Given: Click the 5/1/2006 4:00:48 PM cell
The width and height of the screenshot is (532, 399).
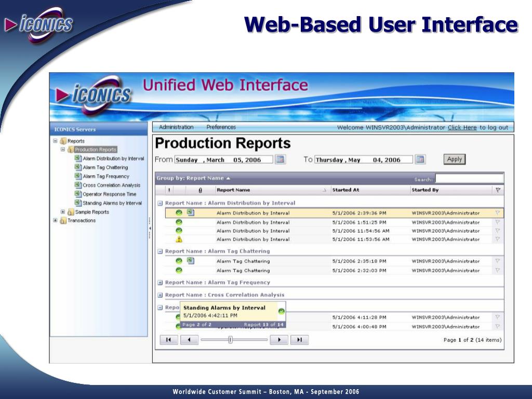Looking at the screenshot, I should (x=359, y=326).
